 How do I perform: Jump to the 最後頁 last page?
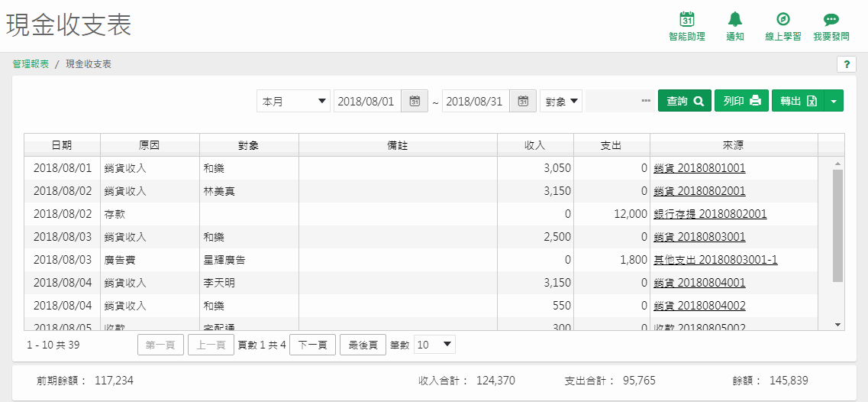363,345
